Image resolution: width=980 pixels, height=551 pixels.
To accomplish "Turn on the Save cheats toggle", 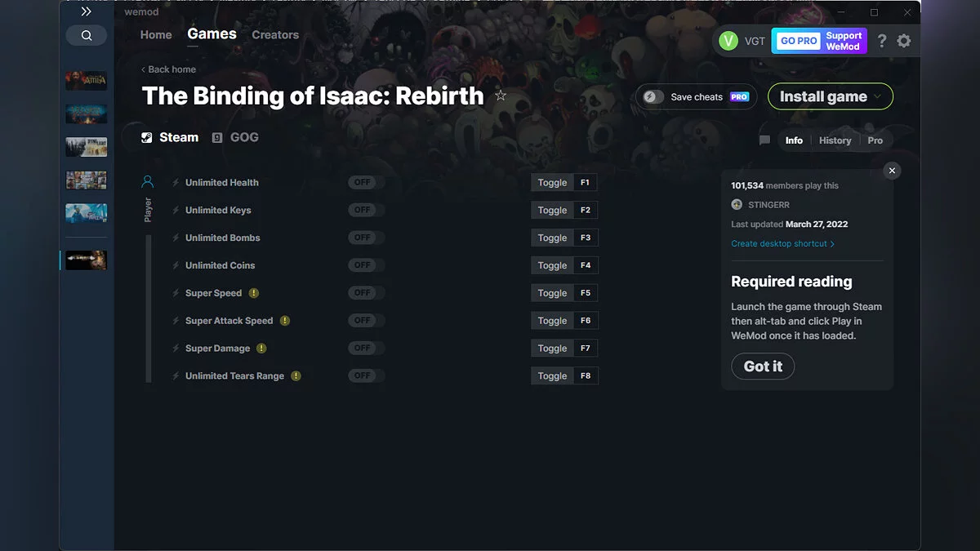I will [651, 97].
